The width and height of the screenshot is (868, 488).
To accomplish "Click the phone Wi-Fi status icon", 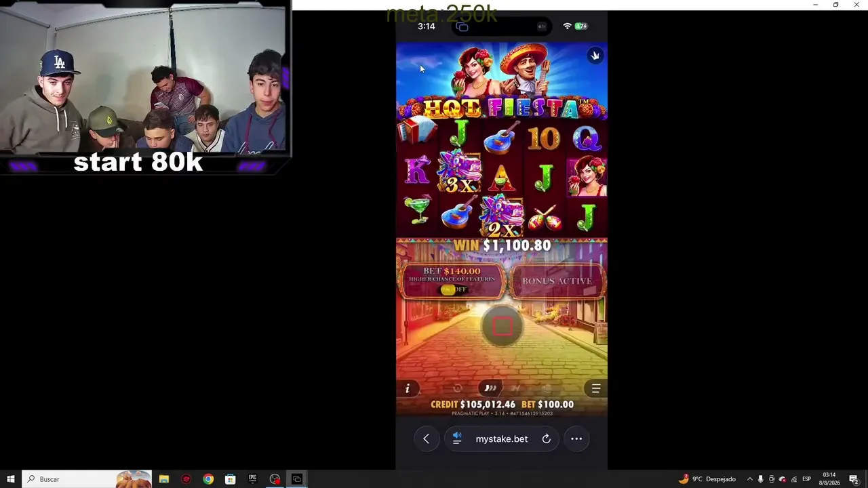I will pos(567,26).
